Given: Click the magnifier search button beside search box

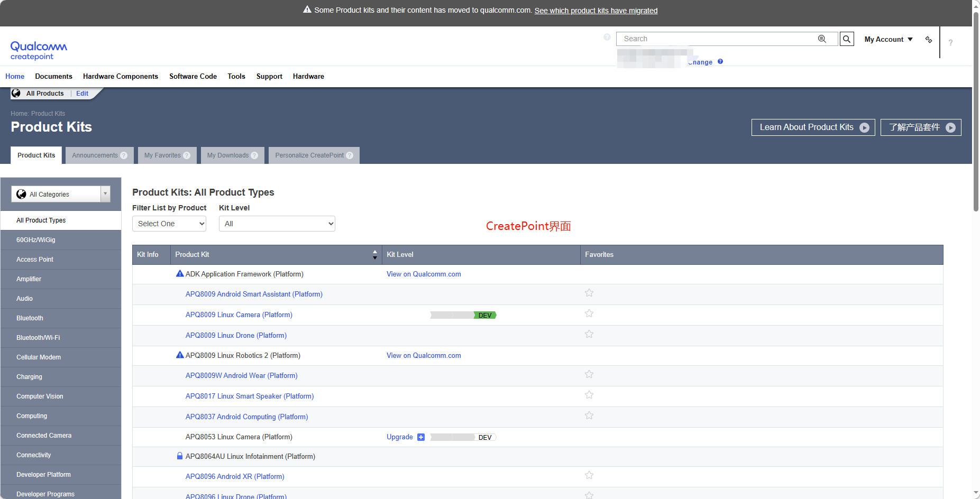Looking at the screenshot, I should pos(847,39).
